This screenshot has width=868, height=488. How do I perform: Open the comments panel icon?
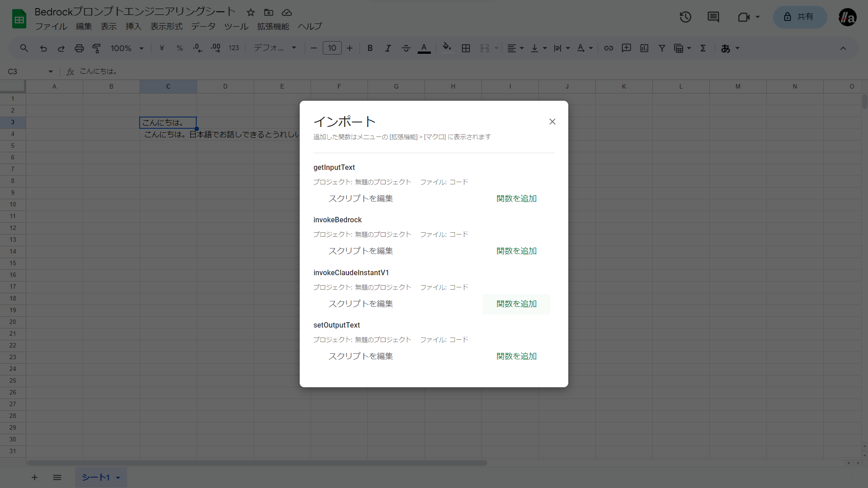pyautogui.click(x=713, y=17)
